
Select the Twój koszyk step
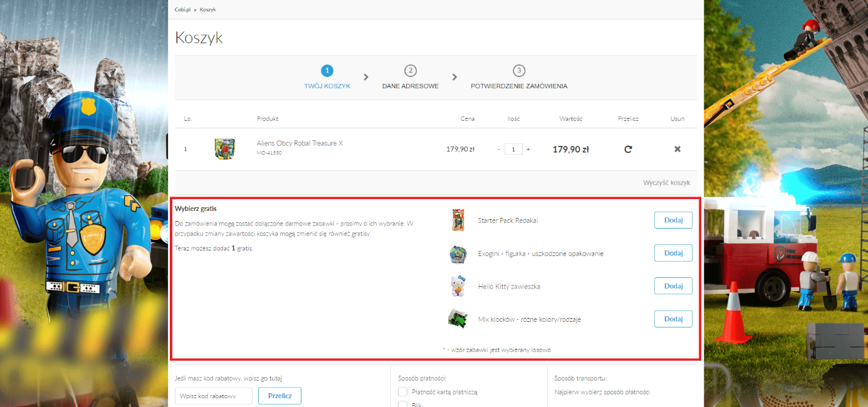327,78
